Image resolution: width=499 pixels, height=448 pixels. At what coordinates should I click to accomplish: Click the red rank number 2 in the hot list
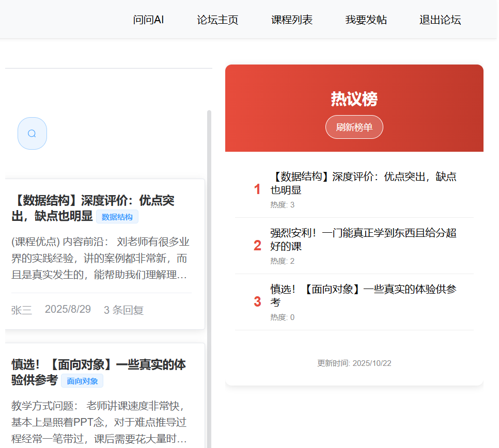pyautogui.click(x=257, y=246)
